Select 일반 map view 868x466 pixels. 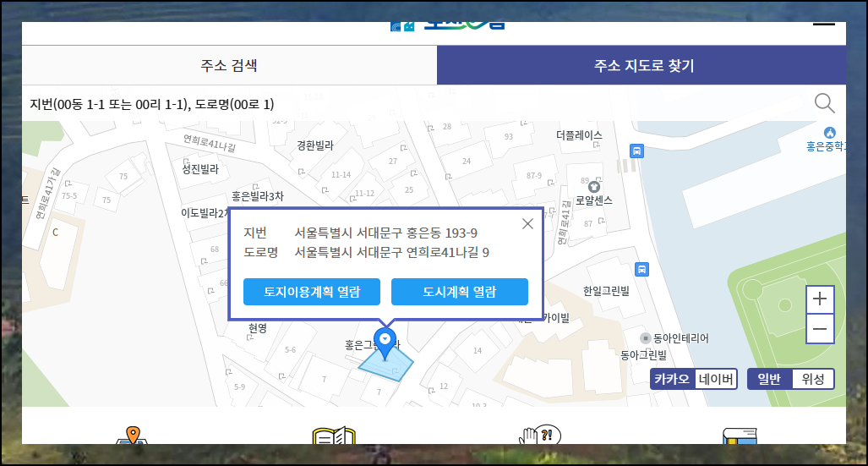click(769, 379)
